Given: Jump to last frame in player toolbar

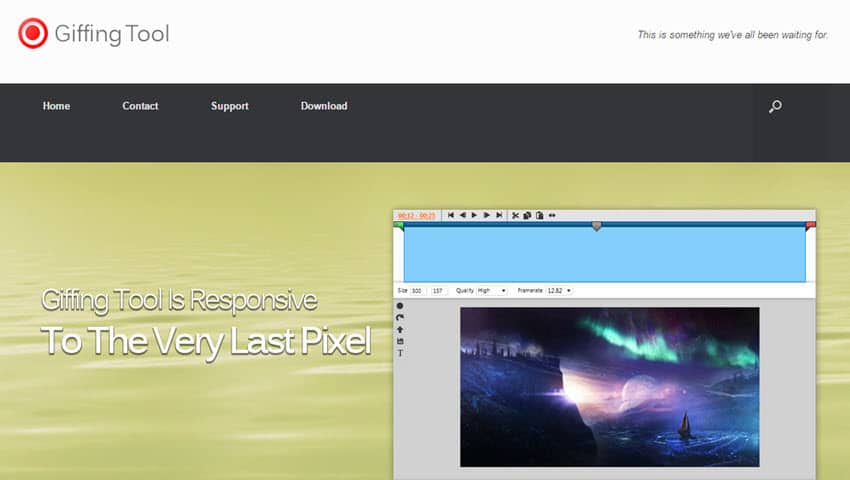Looking at the screenshot, I should [499, 215].
